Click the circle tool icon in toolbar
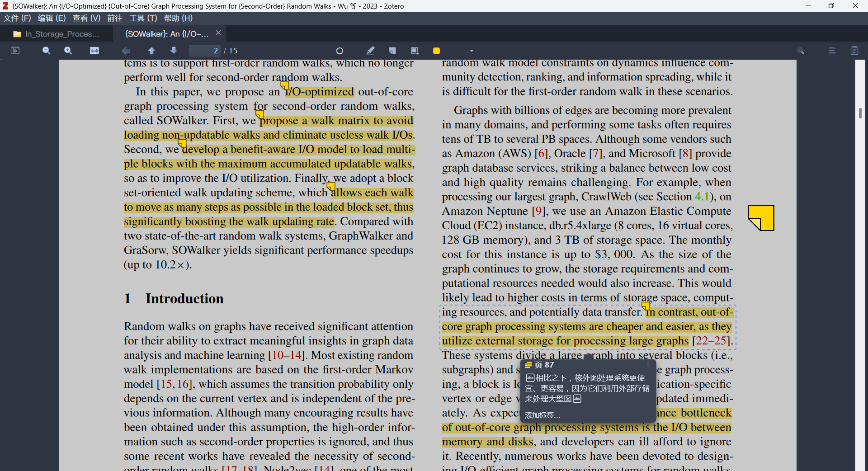 tap(340, 51)
